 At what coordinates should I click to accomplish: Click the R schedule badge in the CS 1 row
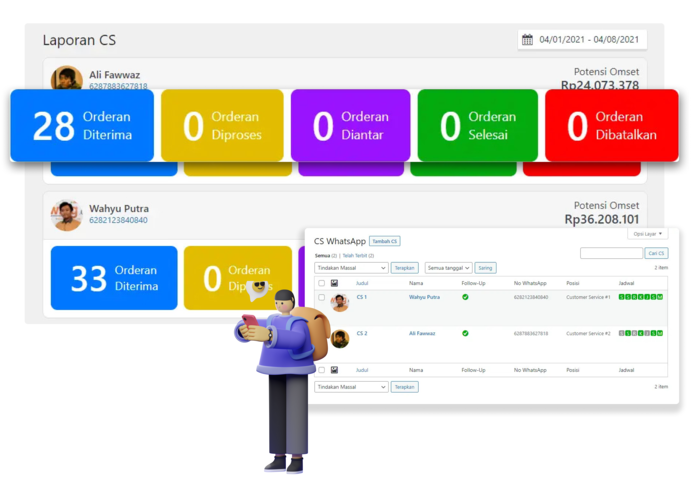tap(634, 297)
